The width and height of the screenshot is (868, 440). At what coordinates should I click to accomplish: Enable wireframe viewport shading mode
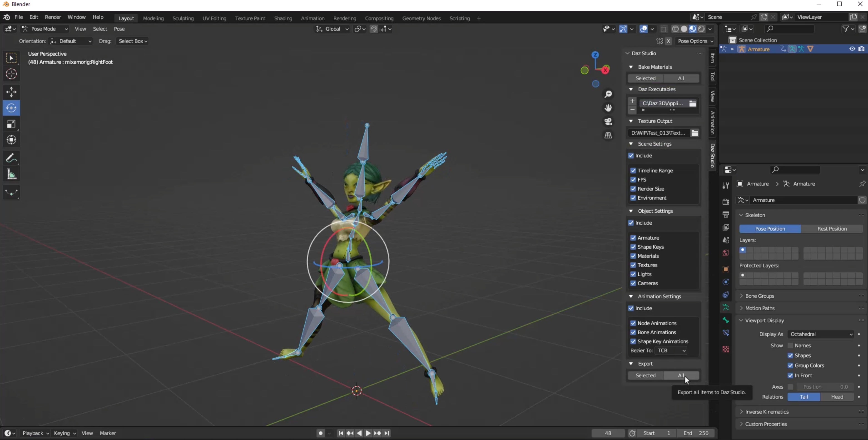click(x=675, y=29)
